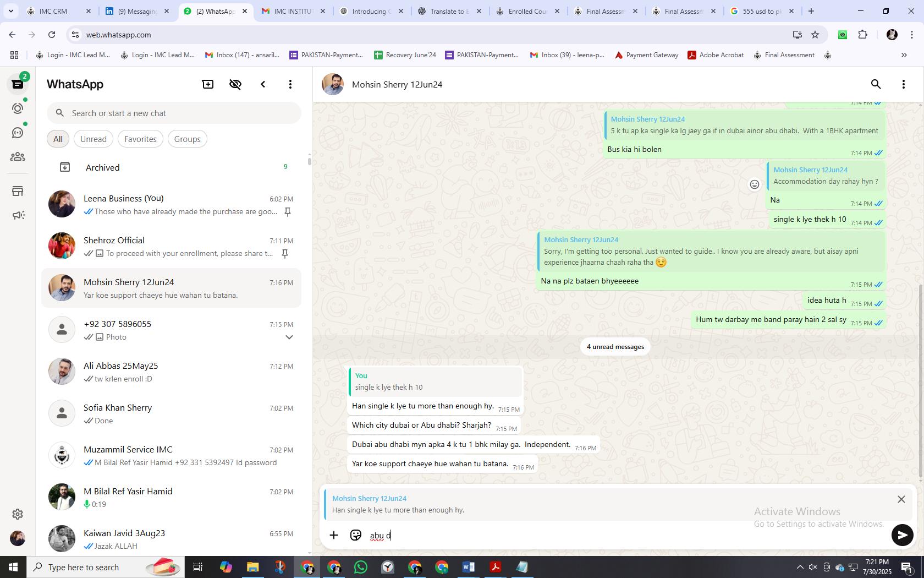The image size is (924, 578).
Task: Bookmark this page with star icon
Action: click(815, 35)
